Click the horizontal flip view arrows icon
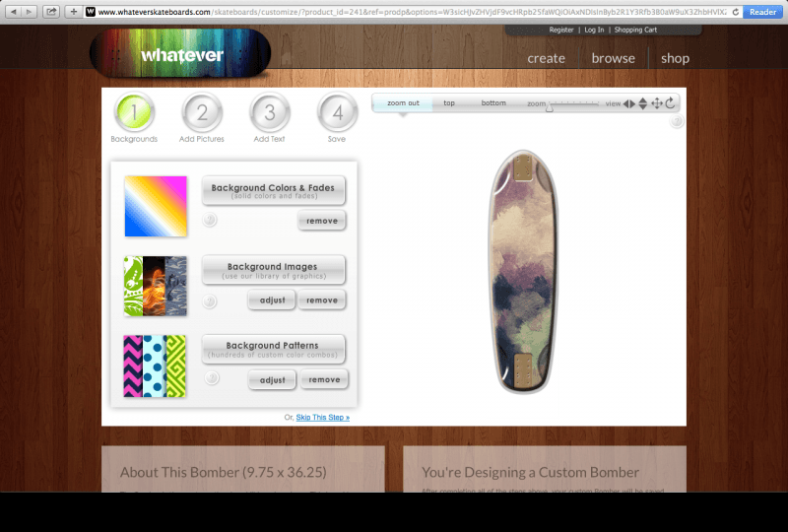 tap(629, 103)
